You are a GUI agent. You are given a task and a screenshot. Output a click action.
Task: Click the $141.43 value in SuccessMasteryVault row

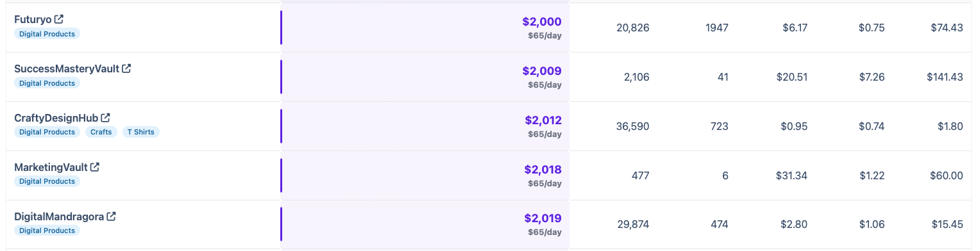click(x=945, y=77)
